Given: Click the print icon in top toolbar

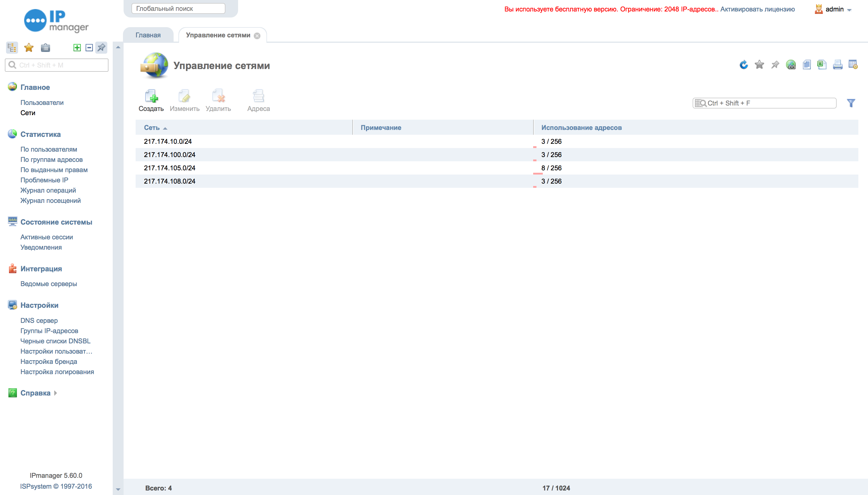Looking at the screenshot, I should tap(838, 65).
